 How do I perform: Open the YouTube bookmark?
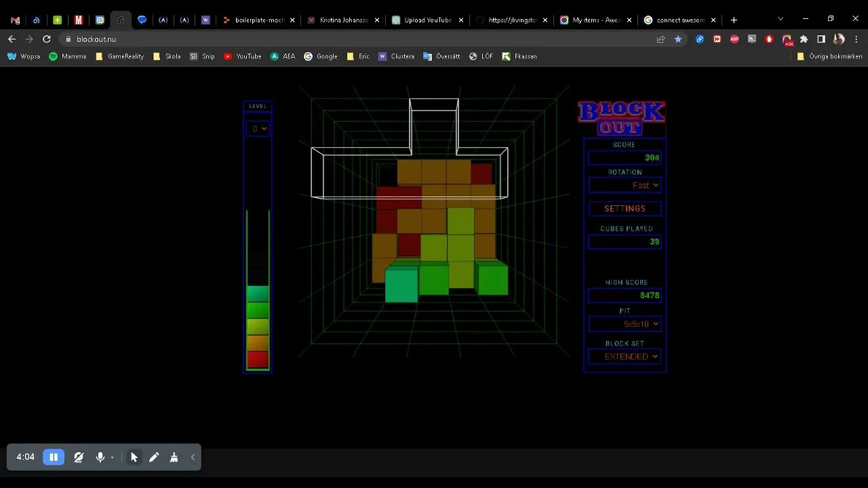click(242, 56)
